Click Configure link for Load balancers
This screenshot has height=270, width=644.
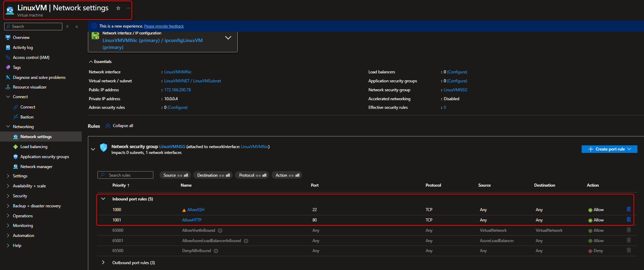(457, 72)
